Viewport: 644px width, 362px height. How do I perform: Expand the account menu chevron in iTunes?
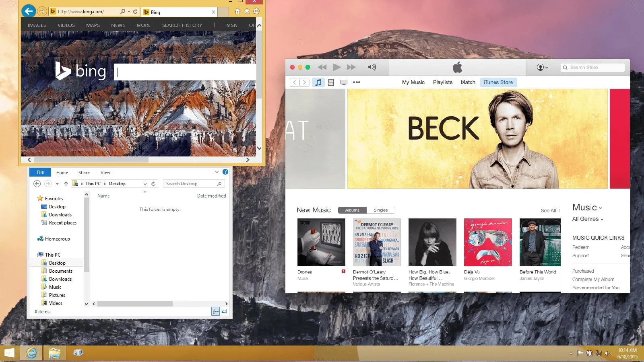(547, 67)
